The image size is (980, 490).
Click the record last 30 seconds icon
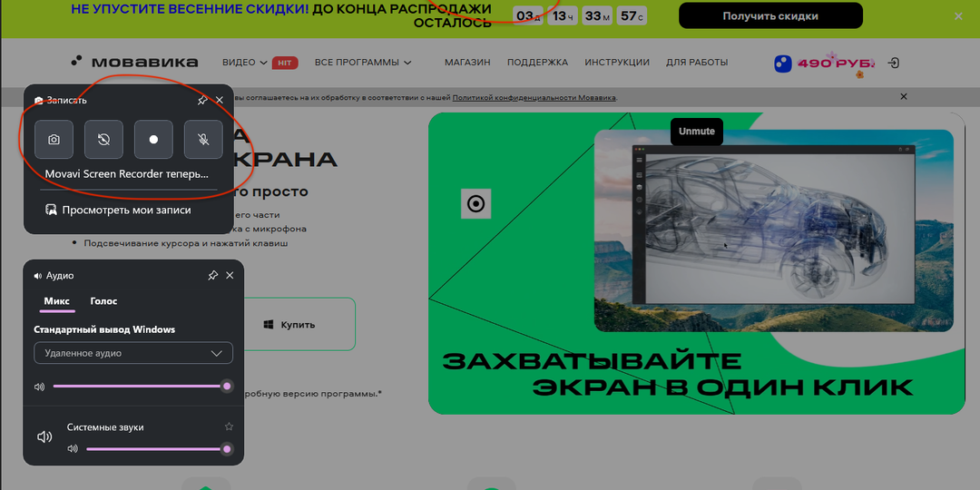tap(103, 140)
